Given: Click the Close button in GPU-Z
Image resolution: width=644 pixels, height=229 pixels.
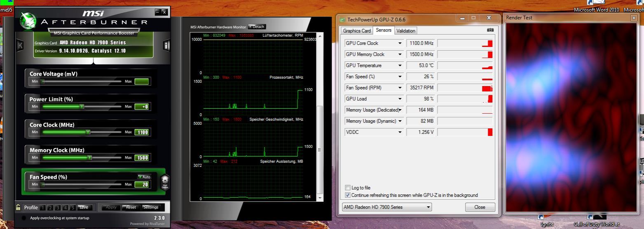Looking at the screenshot, I should tap(480, 207).
